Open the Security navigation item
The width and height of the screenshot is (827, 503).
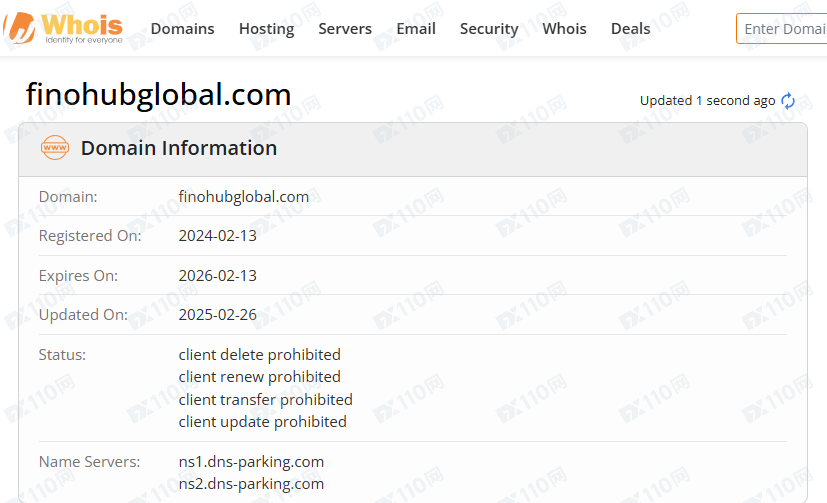pyautogui.click(x=489, y=29)
